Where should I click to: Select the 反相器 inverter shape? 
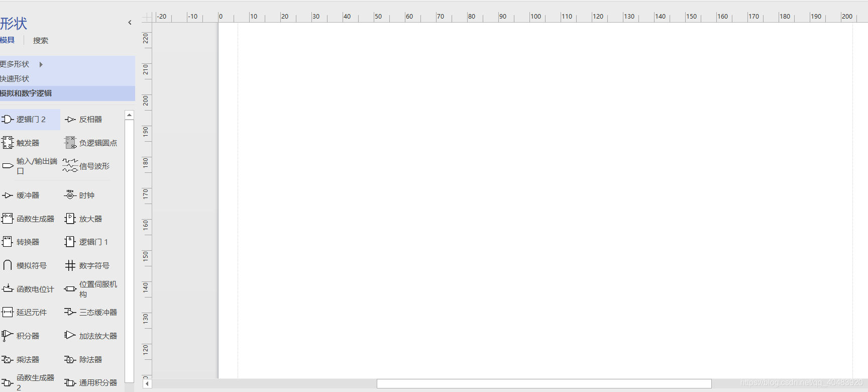(x=83, y=120)
